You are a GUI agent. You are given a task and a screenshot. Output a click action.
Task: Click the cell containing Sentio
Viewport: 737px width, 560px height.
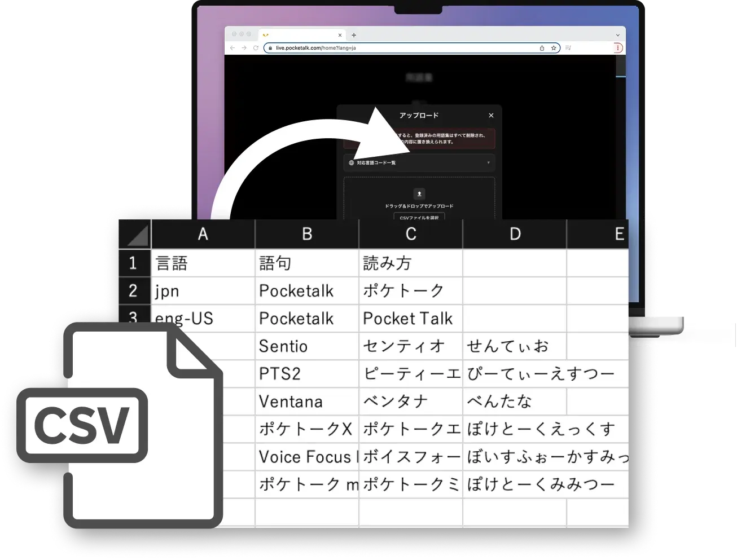(x=307, y=346)
